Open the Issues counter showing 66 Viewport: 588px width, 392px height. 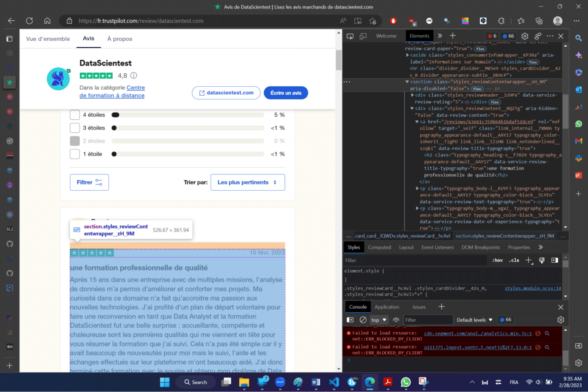coord(508,36)
